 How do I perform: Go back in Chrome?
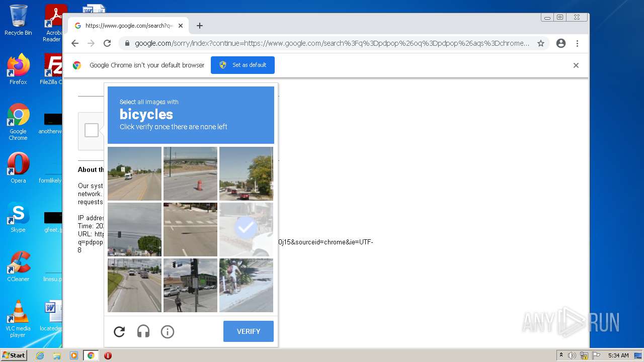(x=75, y=43)
